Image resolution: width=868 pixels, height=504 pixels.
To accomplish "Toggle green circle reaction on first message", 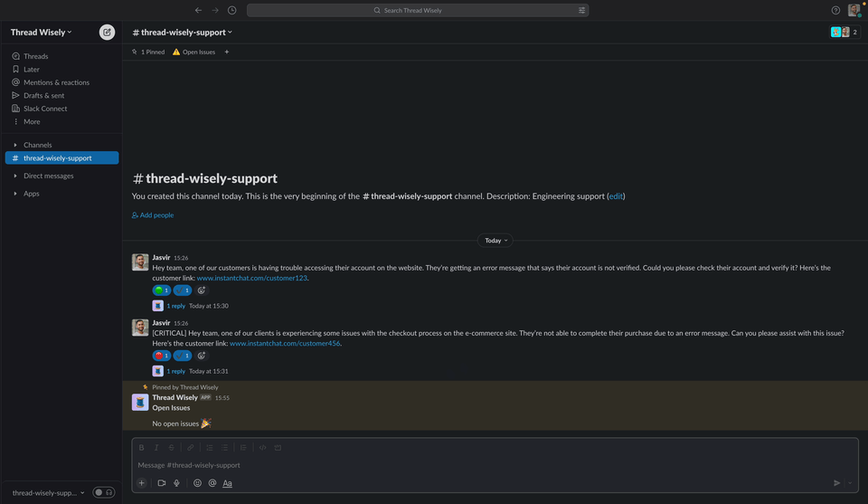I will point(162,290).
